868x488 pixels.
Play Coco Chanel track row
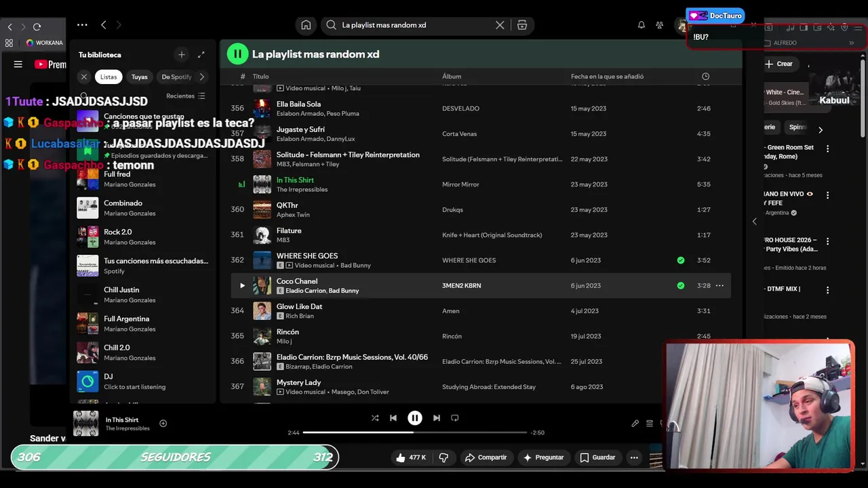tap(242, 285)
